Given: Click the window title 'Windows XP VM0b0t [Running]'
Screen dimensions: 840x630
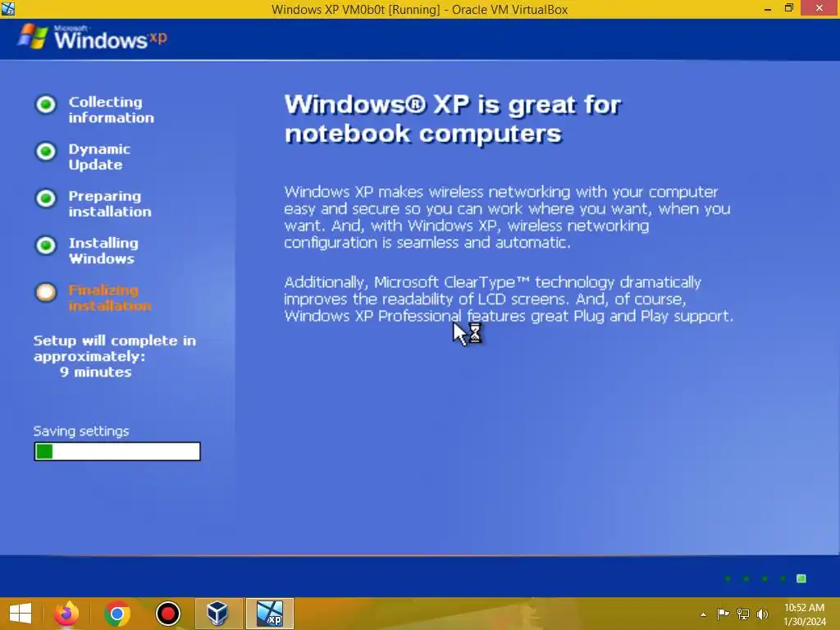Looking at the screenshot, I should (x=356, y=10).
